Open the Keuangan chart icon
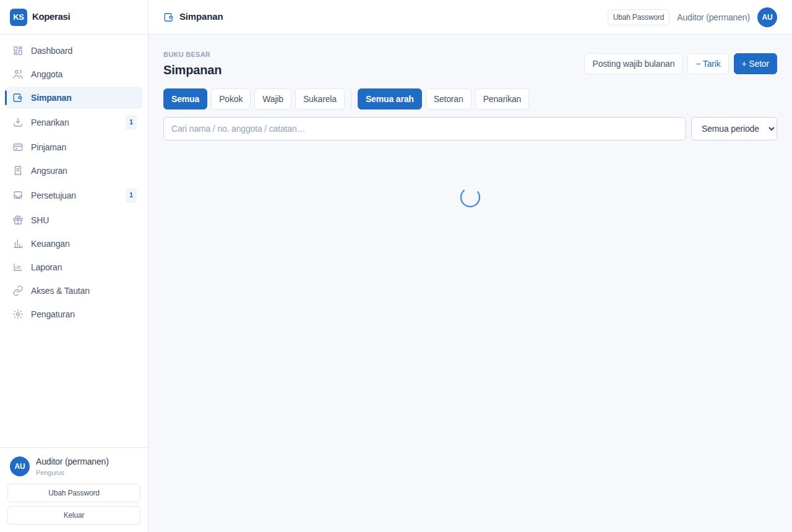This screenshot has width=792, height=532. click(18, 244)
